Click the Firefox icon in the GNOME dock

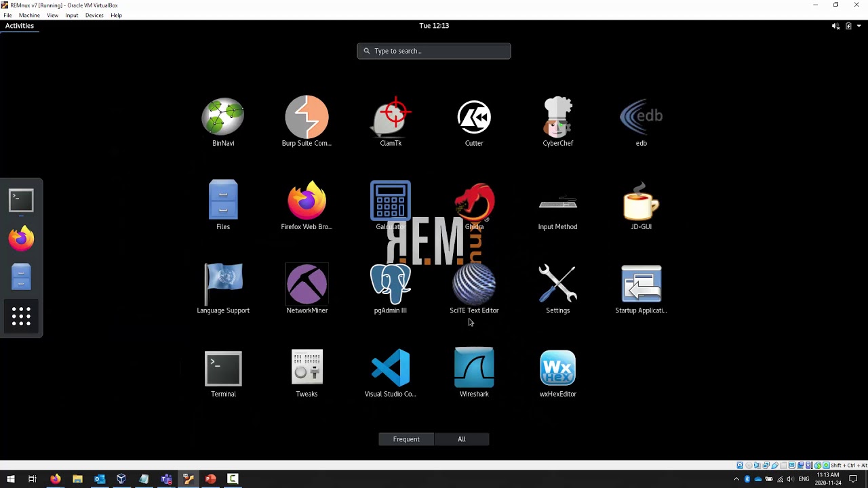(x=21, y=239)
